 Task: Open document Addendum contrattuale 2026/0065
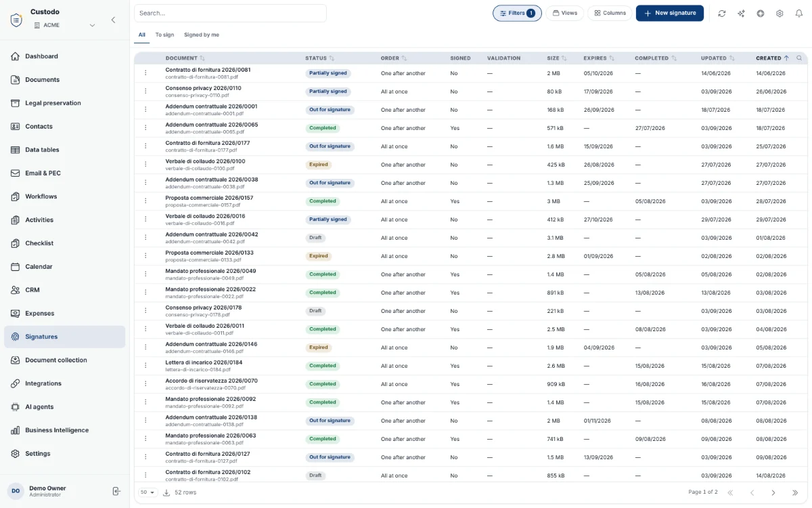[212, 125]
